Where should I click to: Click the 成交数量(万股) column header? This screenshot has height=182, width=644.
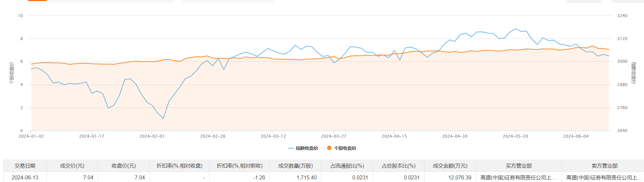coord(296,166)
